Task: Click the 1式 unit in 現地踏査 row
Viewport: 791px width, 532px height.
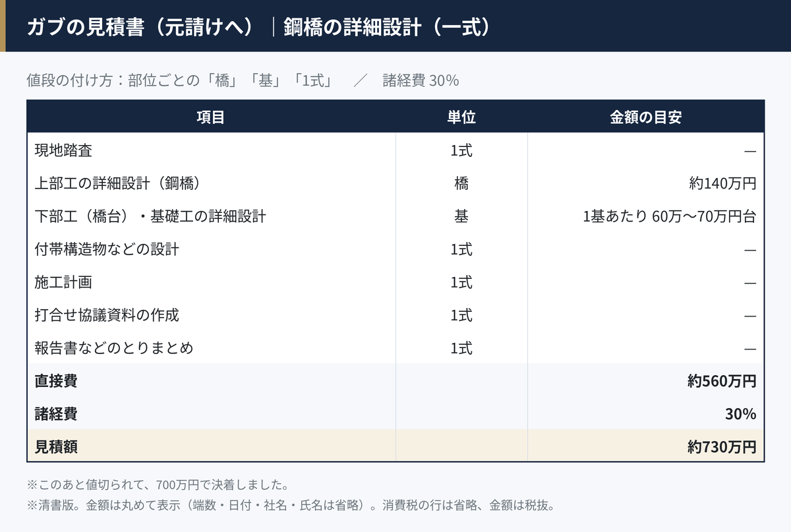Action: tap(461, 150)
